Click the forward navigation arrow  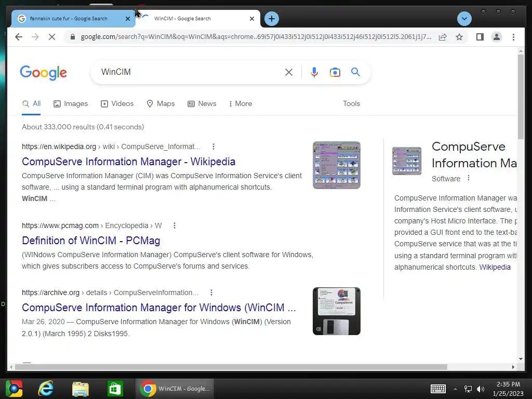tap(35, 37)
